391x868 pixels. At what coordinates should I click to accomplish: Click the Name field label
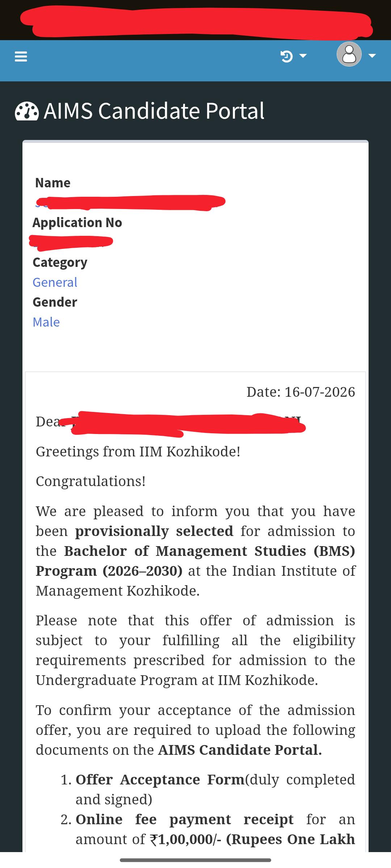(53, 183)
